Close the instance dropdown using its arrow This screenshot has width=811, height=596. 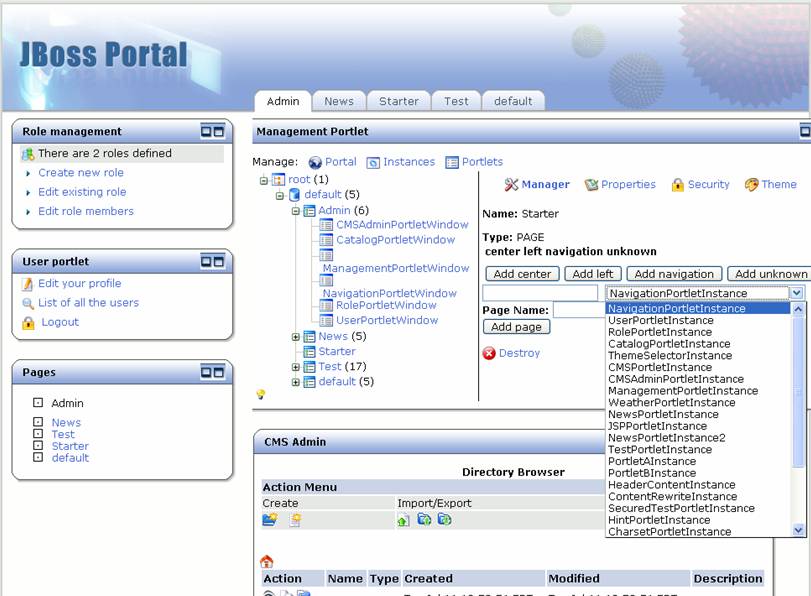797,293
